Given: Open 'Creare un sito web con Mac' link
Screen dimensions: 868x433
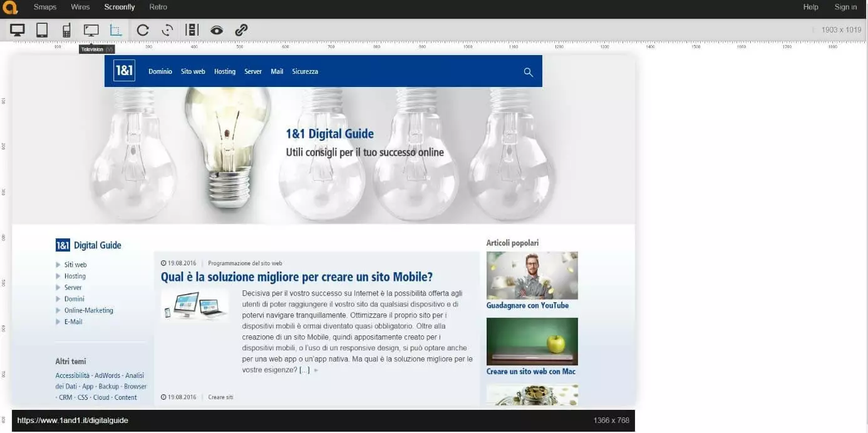Looking at the screenshot, I should 531,372.
